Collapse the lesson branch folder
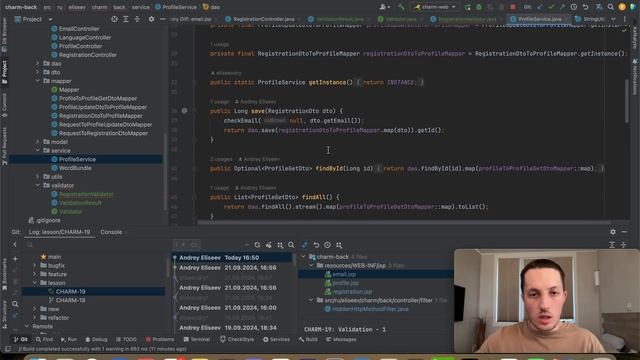 (35, 283)
